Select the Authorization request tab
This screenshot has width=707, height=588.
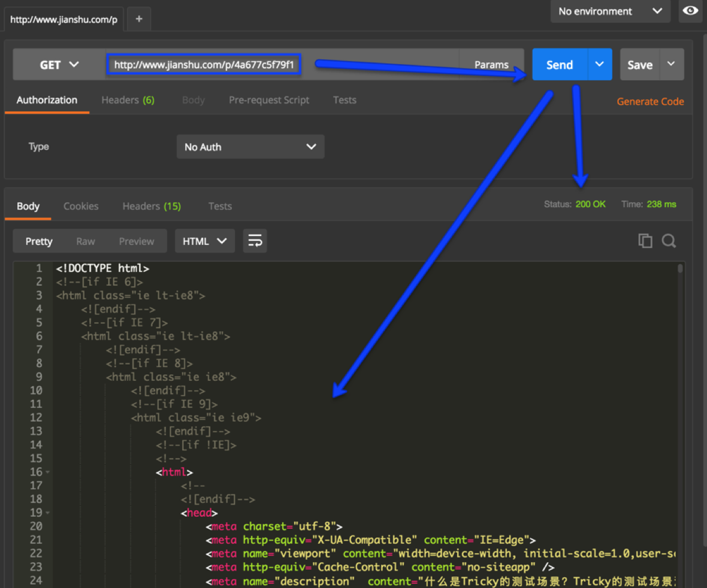click(47, 100)
